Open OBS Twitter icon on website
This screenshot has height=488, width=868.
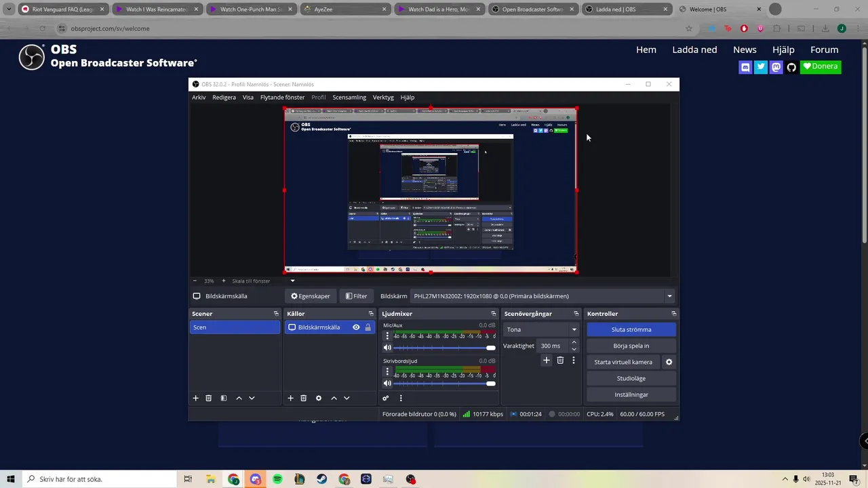(x=761, y=67)
